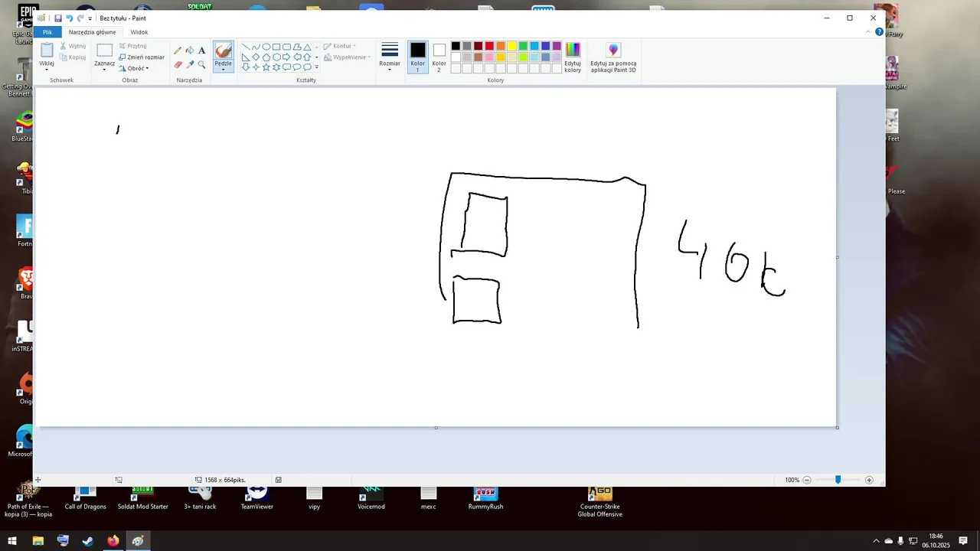Choose the Five-point star shape
Viewport: 980px width, 551px height.
266,67
